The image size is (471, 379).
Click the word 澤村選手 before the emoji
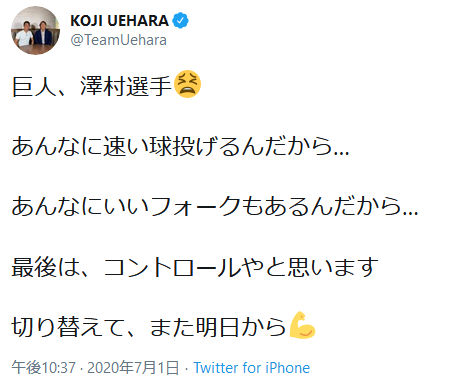click(126, 86)
